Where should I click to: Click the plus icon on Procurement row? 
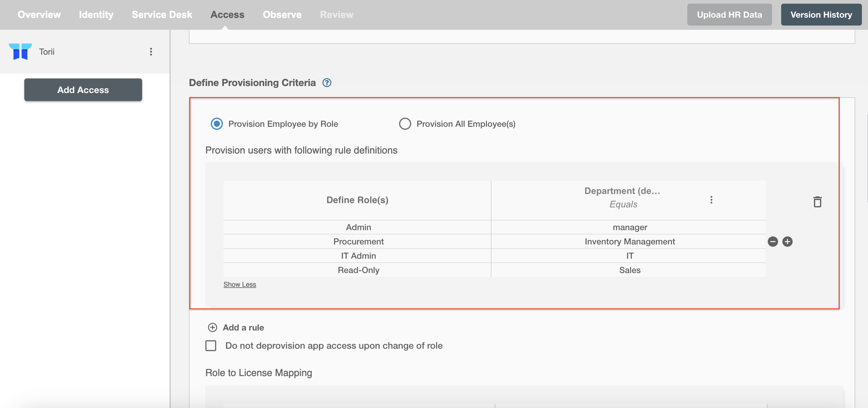(x=787, y=241)
